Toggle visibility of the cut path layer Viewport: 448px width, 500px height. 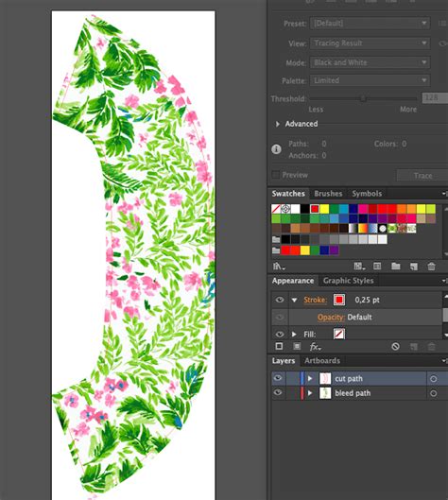[278, 378]
